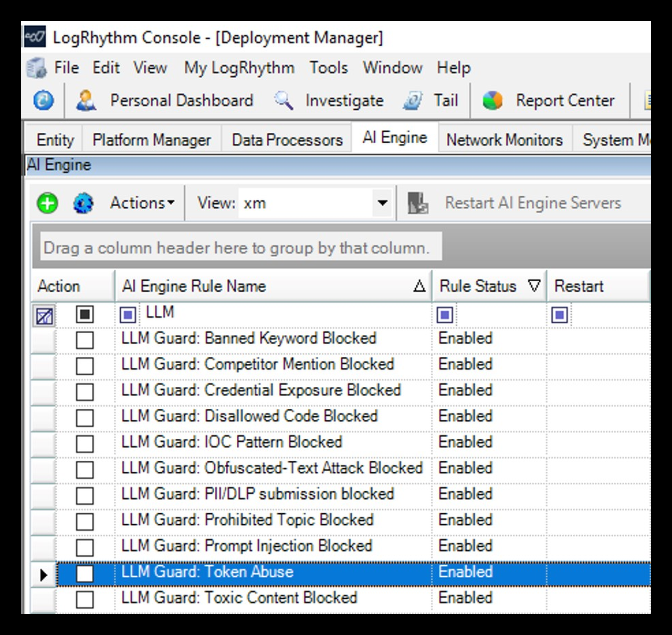Image resolution: width=672 pixels, height=635 pixels.
Task: Click the Tail icon
Action: [x=413, y=100]
